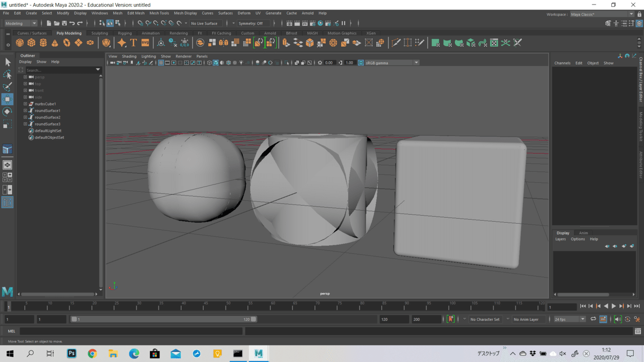Viewport: 644px width, 362px height.
Task: Open the Mesh Tools menu
Action: point(159,13)
